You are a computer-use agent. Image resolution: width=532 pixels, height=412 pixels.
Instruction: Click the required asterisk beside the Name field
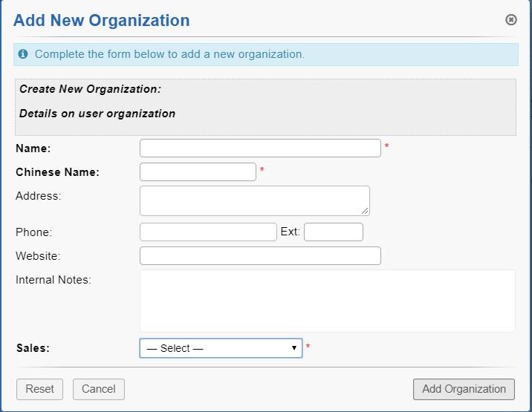[x=386, y=145]
